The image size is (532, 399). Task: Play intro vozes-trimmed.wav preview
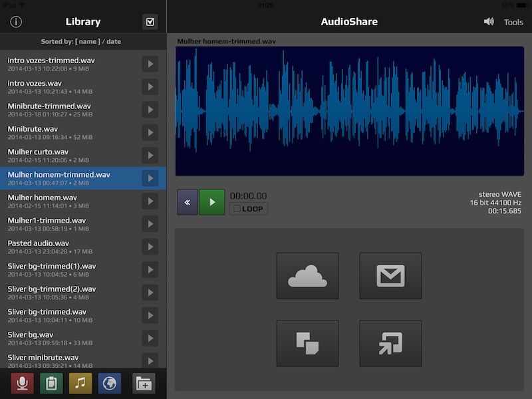150,64
